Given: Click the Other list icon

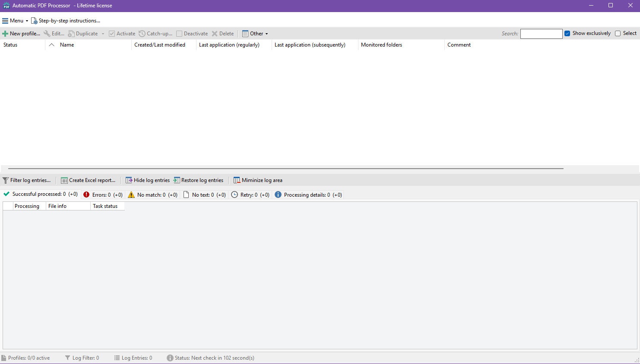Looking at the screenshot, I should [245, 34].
